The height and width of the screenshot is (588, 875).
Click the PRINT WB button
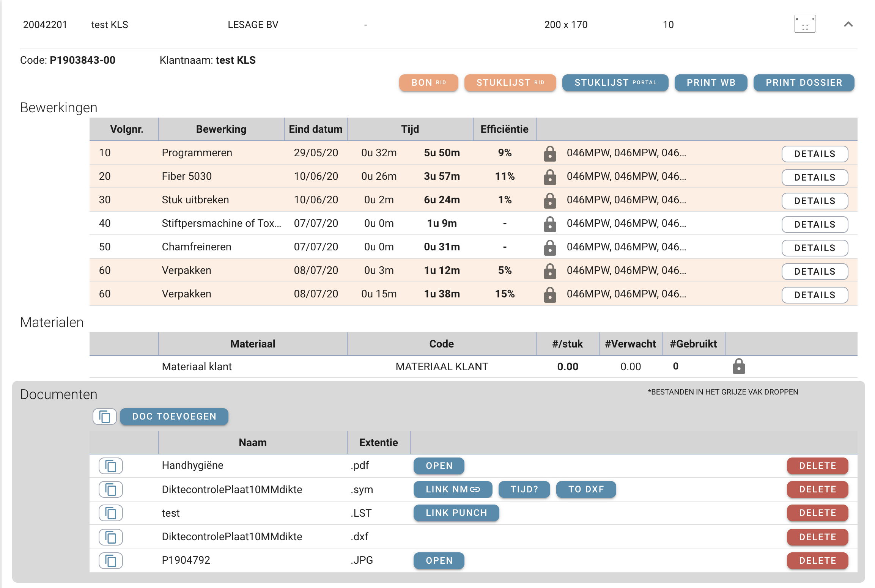tap(711, 83)
